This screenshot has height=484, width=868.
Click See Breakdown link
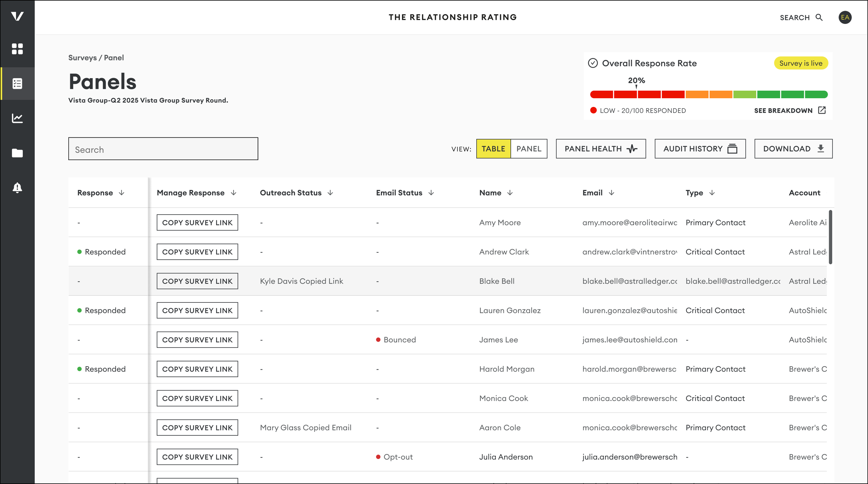click(x=784, y=111)
